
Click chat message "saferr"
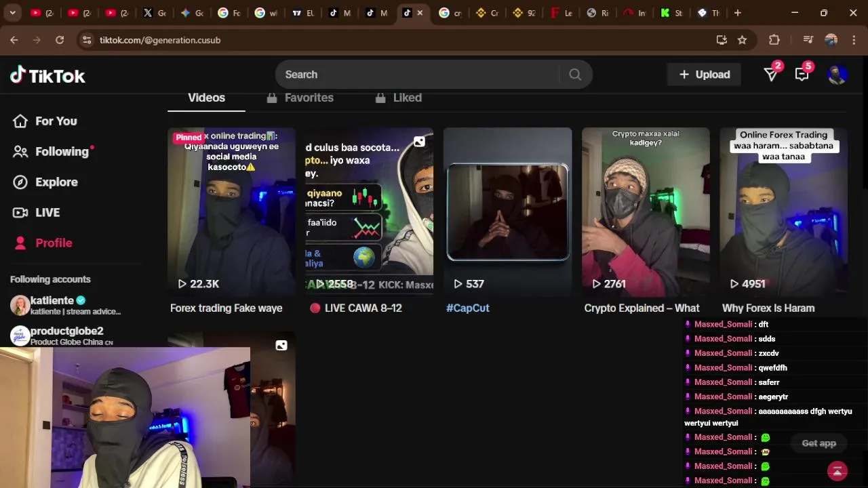point(769,382)
